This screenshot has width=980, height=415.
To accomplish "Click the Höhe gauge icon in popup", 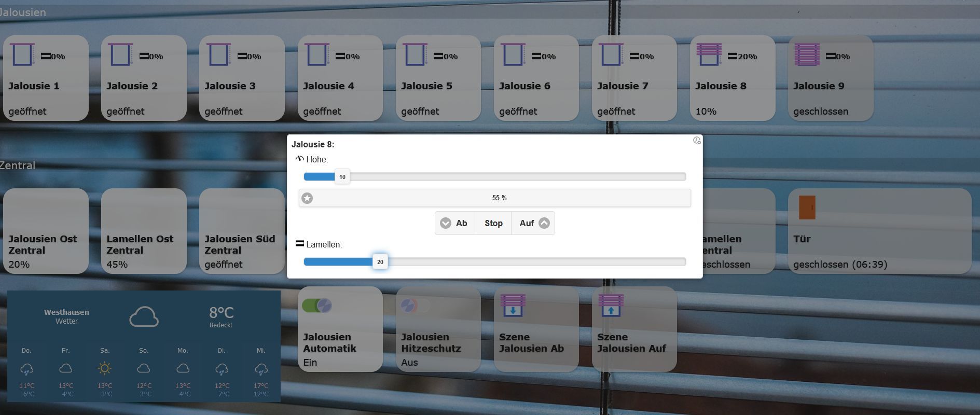I will click(x=299, y=159).
